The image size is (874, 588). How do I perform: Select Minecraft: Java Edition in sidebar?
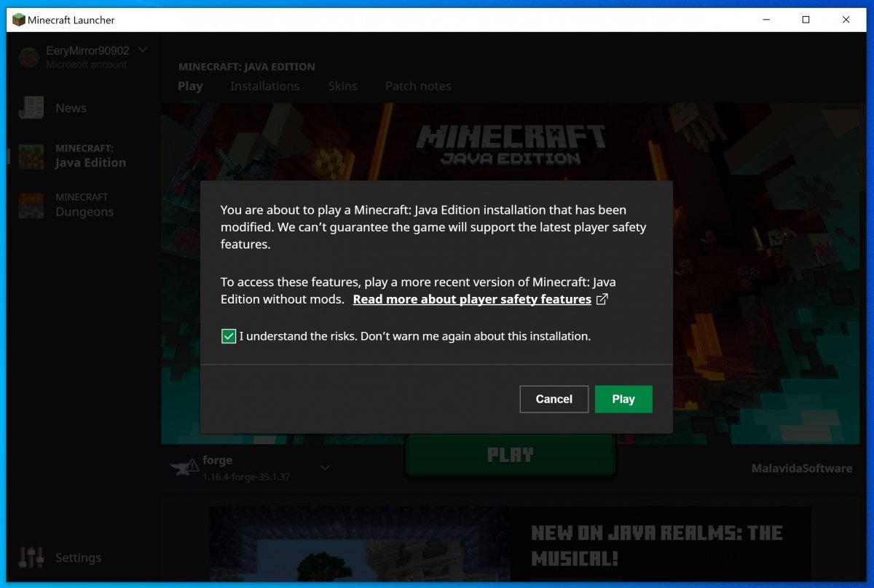(x=90, y=156)
